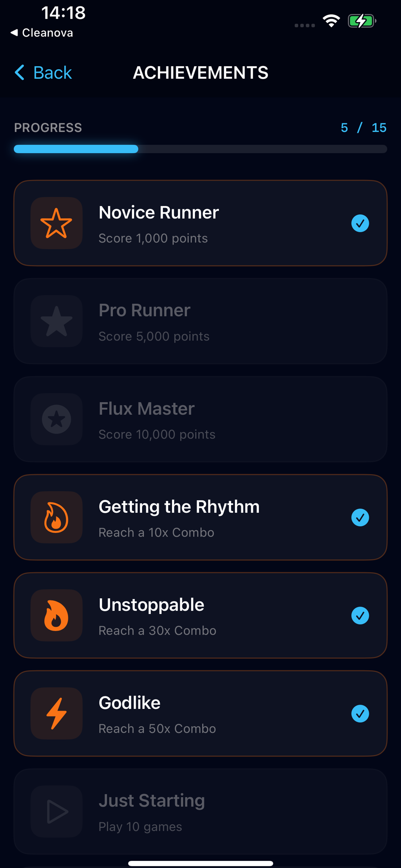Tap the 5 / 15 progress counter

click(363, 128)
